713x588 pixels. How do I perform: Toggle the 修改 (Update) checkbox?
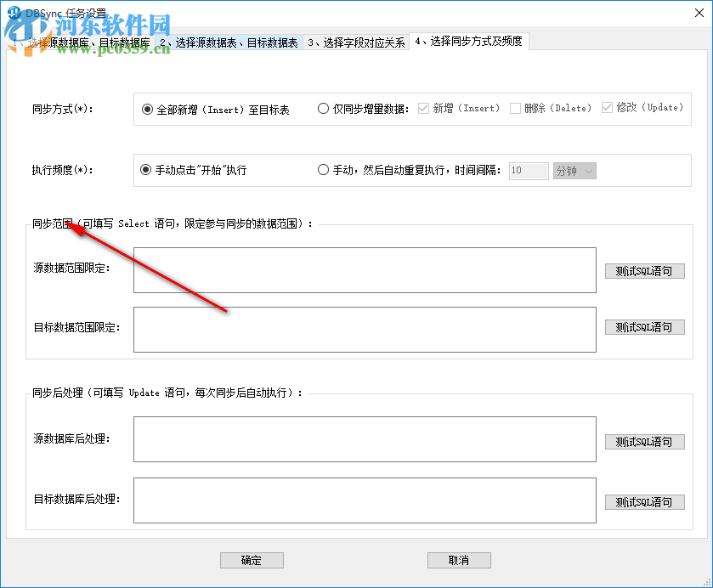click(x=608, y=108)
